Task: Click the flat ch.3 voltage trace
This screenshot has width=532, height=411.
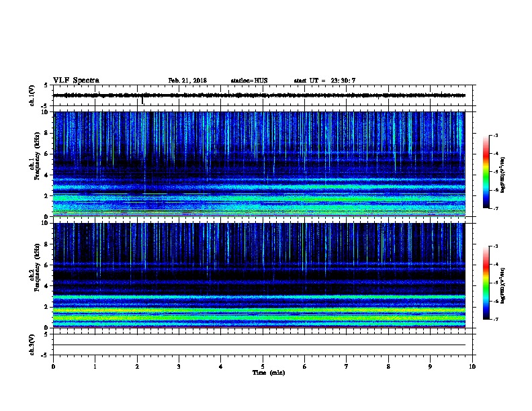Action: pyautogui.click(x=259, y=345)
